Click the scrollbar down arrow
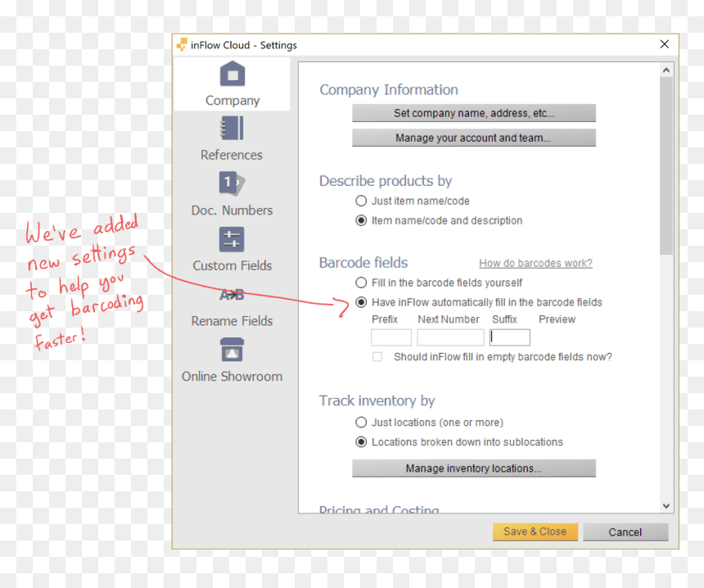704x588 pixels. pos(666,506)
